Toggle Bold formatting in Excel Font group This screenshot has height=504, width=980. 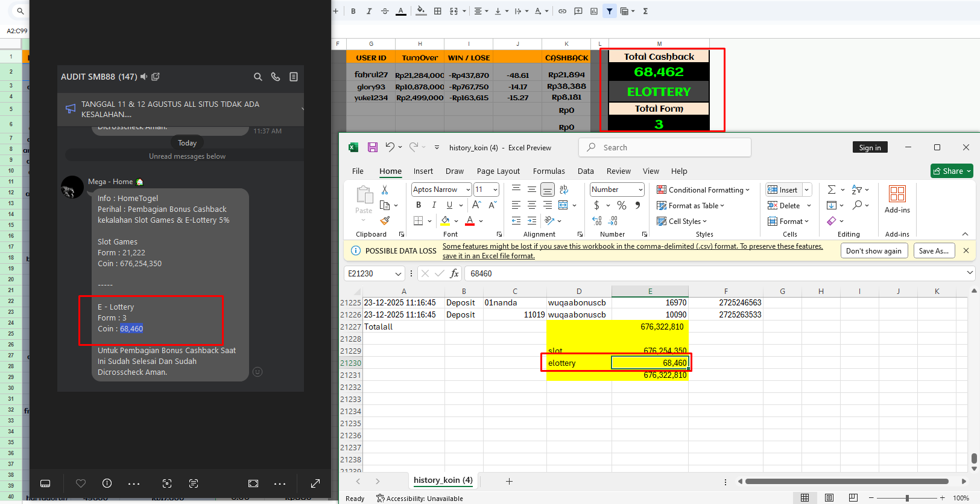419,205
